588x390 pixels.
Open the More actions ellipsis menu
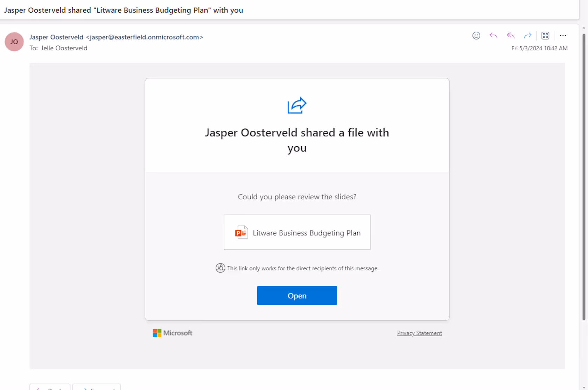(x=563, y=36)
